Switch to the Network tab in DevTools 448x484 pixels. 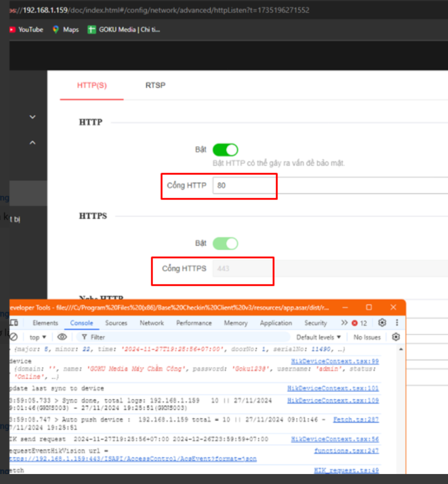pos(152,323)
